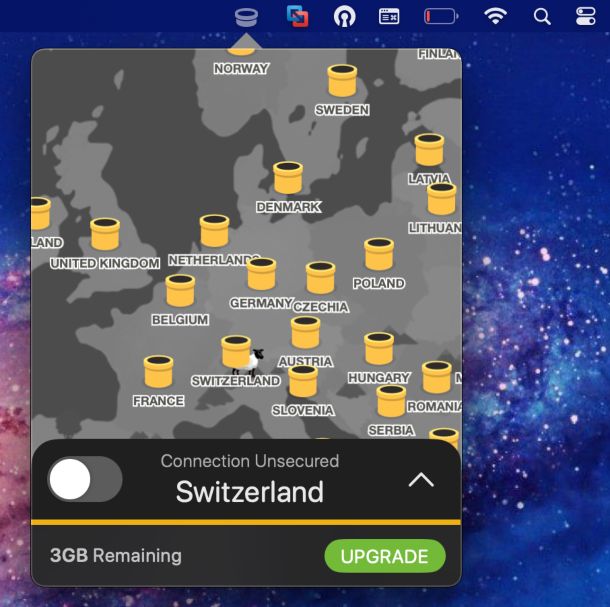Open Control Center
Image resolution: width=610 pixels, height=607 pixels.
[x=585, y=17]
